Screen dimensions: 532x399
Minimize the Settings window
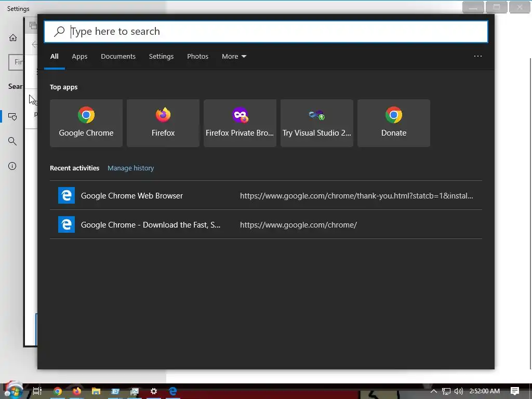point(473,7)
